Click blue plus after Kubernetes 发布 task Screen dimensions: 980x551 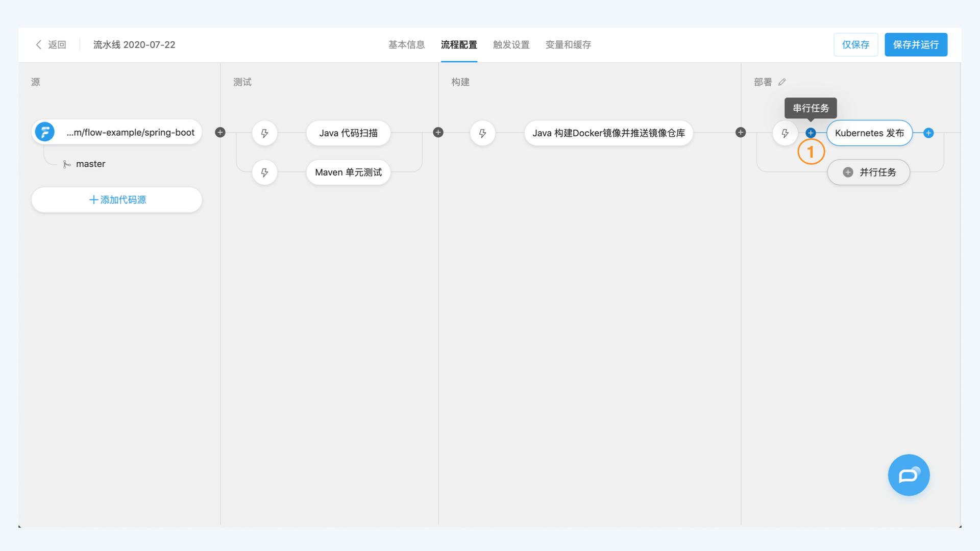(x=928, y=133)
